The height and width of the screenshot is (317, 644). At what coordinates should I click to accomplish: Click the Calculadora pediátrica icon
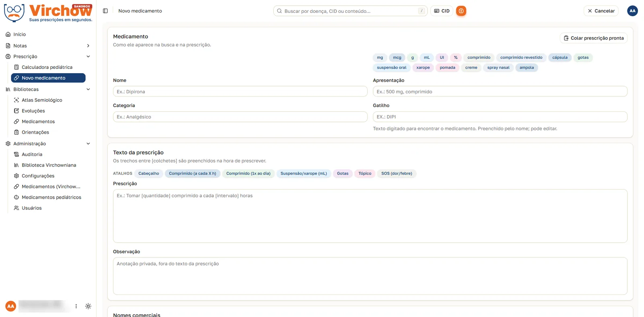coord(17,67)
